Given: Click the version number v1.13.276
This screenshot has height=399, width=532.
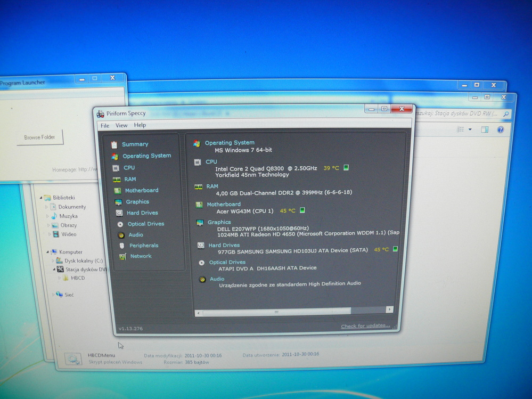Looking at the screenshot, I should click(130, 329).
